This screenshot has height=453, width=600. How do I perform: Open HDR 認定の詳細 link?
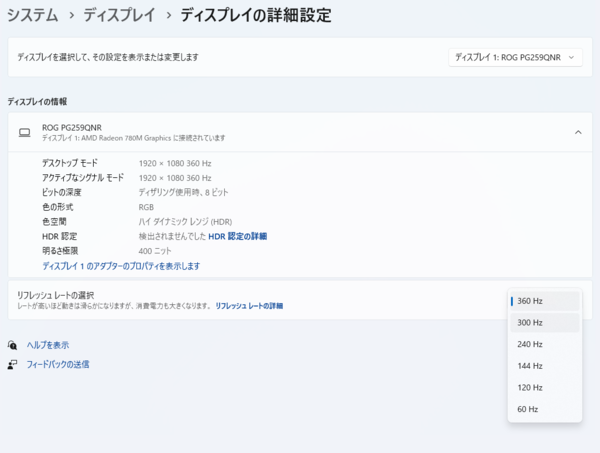238,236
